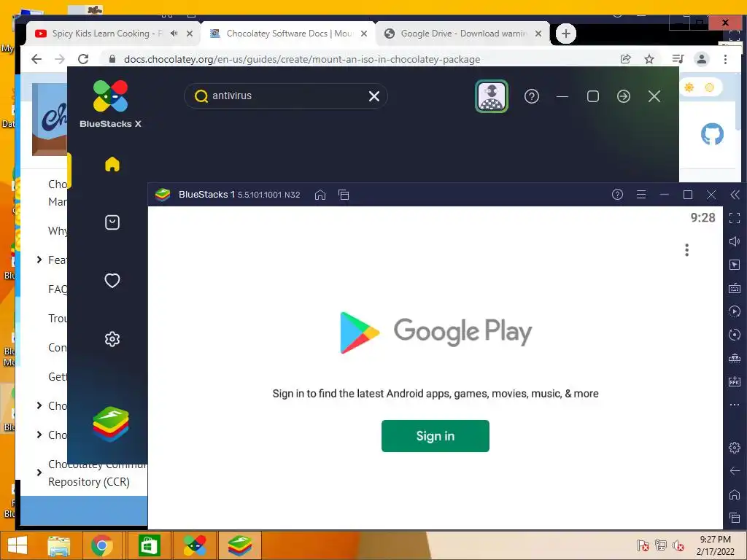747x560 pixels.
Task: Expand Chocolatey Community Repository (CCR) item
Action: point(39,472)
